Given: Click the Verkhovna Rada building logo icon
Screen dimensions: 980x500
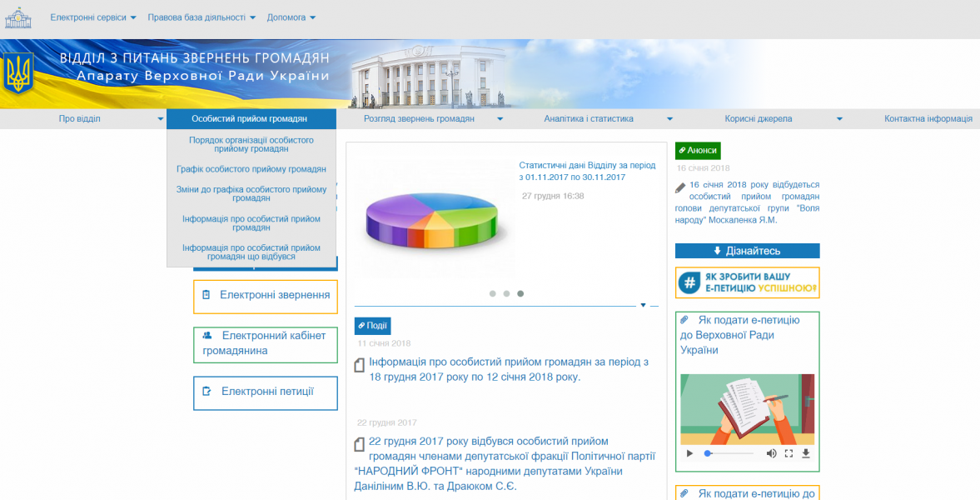Looking at the screenshot, I should point(17,17).
